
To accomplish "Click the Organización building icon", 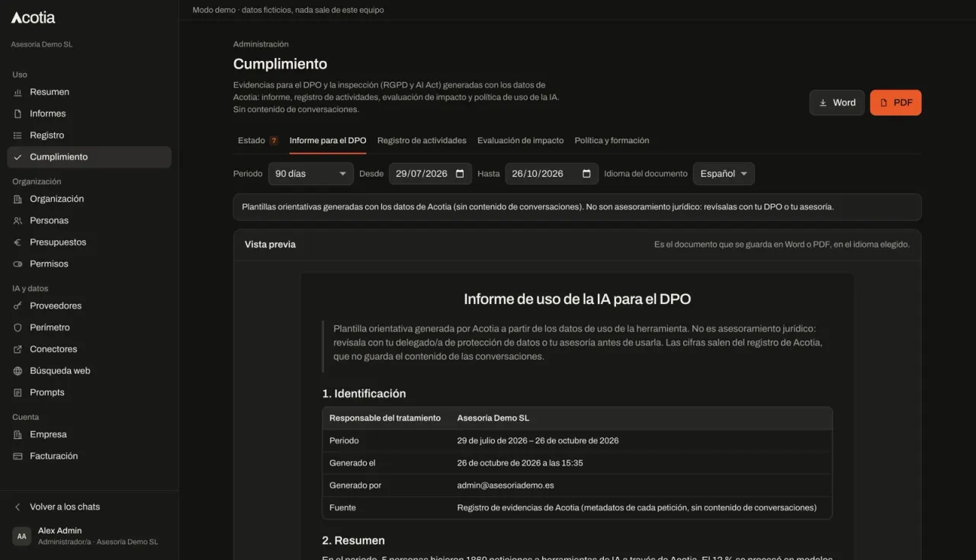I will point(18,199).
